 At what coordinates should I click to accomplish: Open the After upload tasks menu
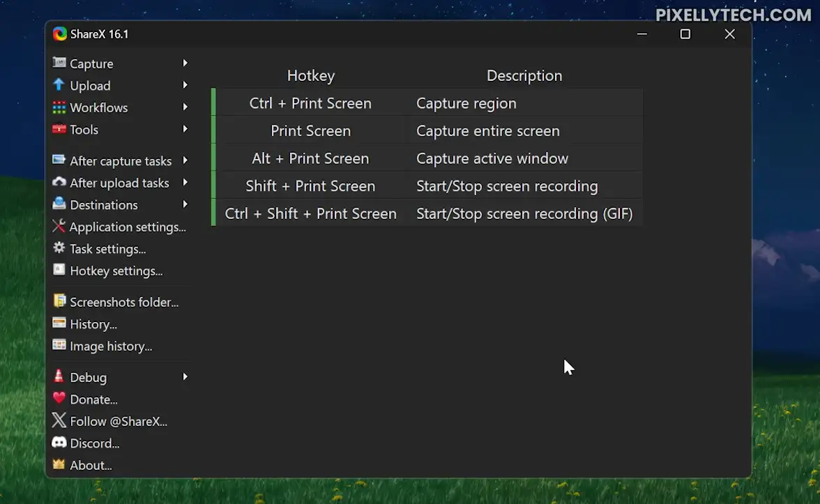point(120,183)
